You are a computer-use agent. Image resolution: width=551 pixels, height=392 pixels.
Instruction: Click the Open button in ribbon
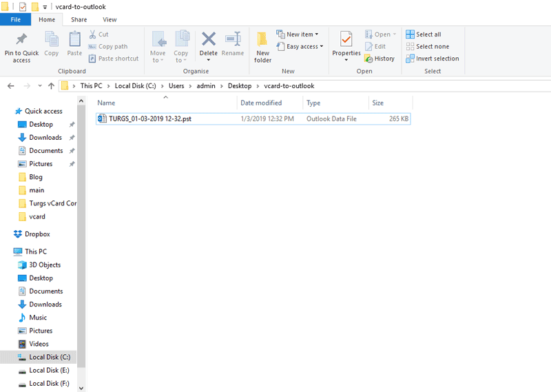[x=381, y=34]
